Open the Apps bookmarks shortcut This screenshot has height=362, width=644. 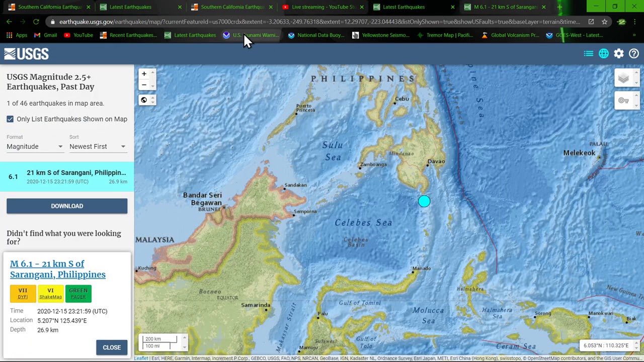pyautogui.click(x=17, y=35)
